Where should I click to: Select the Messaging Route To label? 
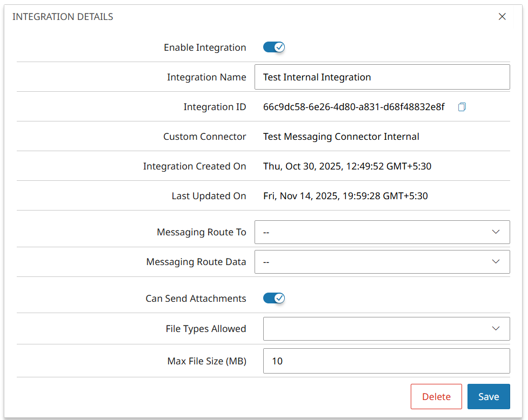202,232
